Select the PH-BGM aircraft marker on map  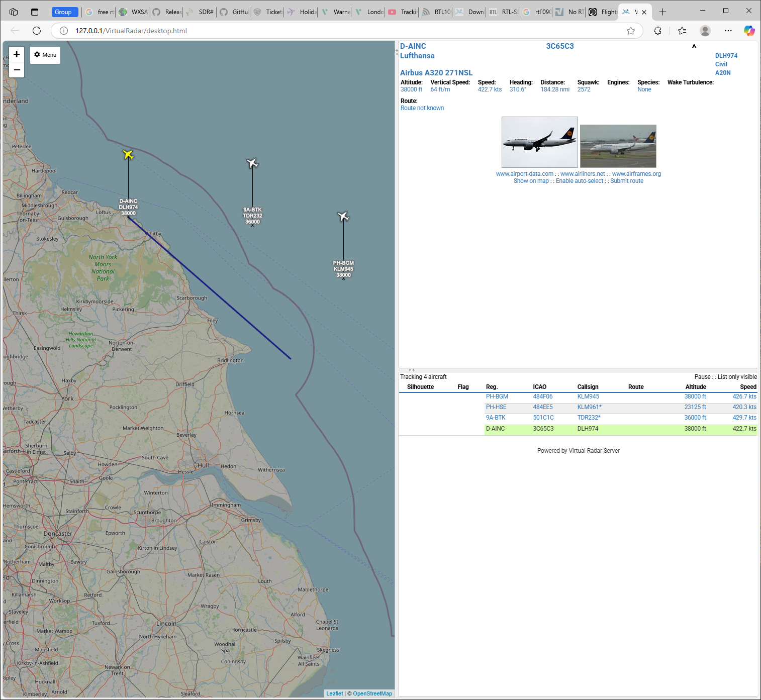[343, 217]
